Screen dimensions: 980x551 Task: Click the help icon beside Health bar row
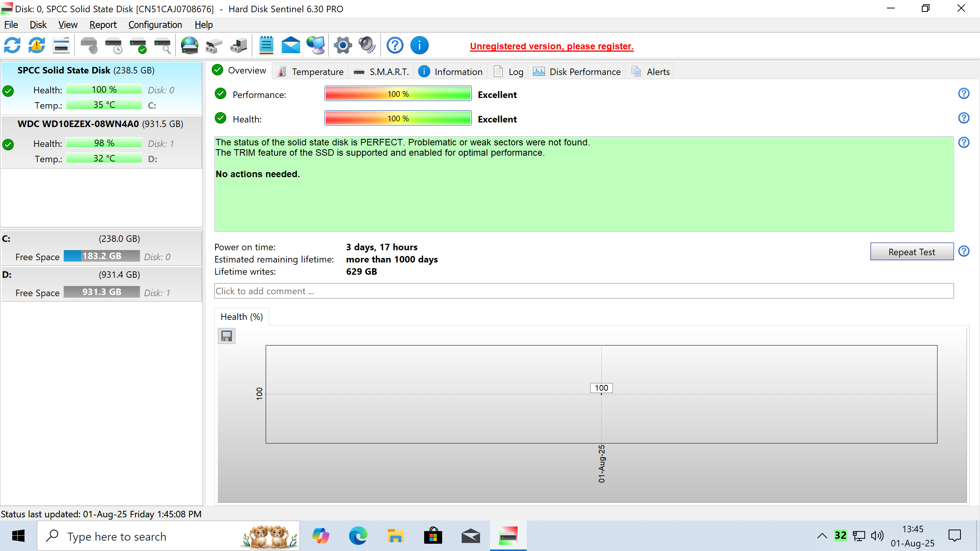pos(964,118)
